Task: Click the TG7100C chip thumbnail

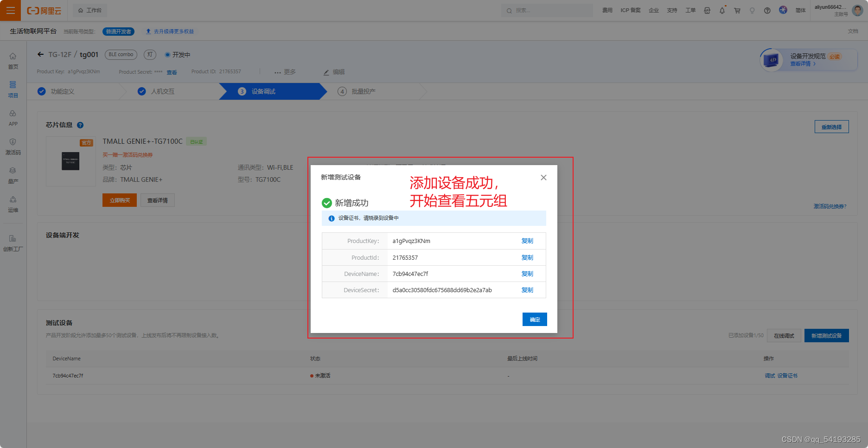Action: [x=70, y=161]
